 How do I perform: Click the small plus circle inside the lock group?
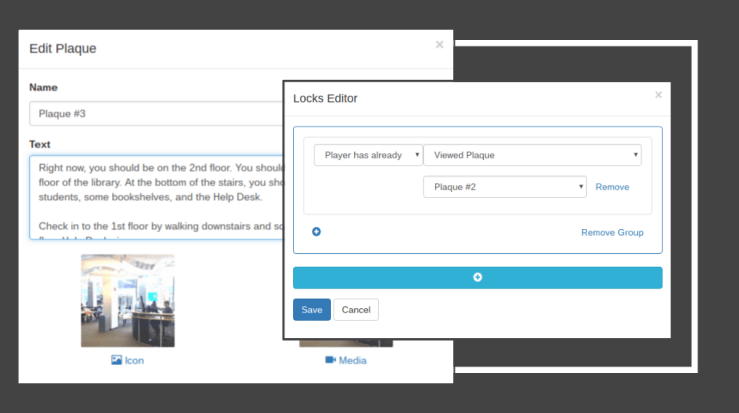click(x=316, y=232)
